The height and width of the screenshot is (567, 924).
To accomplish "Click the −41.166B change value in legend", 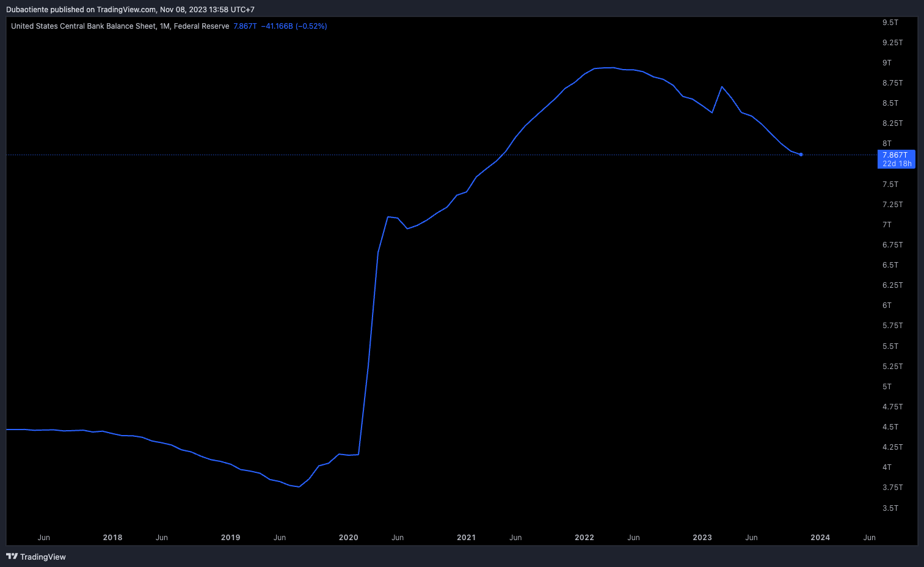I will pyautogui.click(x=277, y=26).
